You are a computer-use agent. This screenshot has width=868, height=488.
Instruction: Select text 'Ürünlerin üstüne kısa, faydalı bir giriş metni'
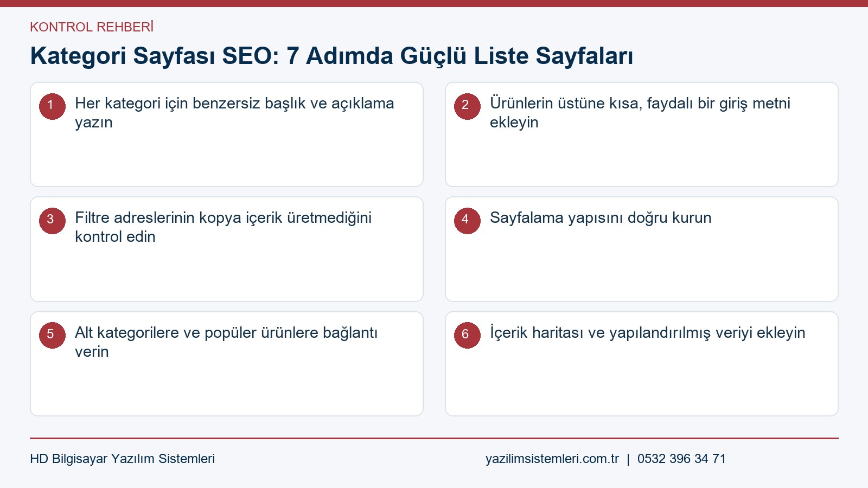point(640,104)
